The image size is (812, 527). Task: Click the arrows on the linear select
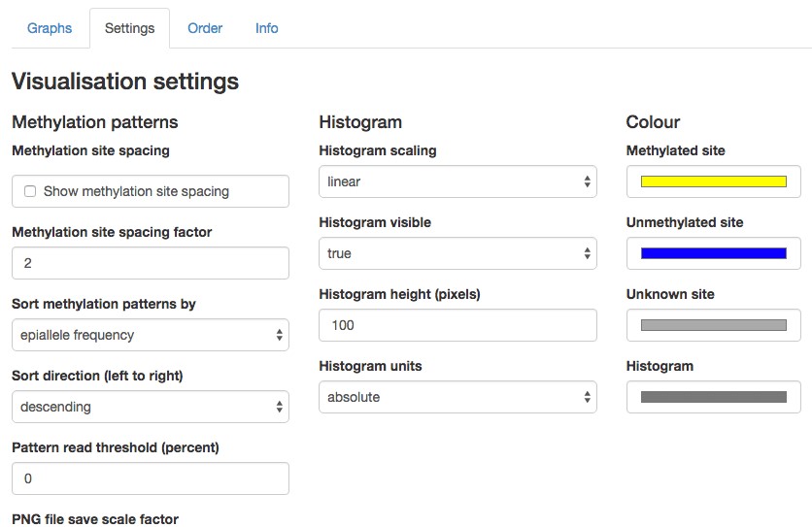click(x=587, y=181)
